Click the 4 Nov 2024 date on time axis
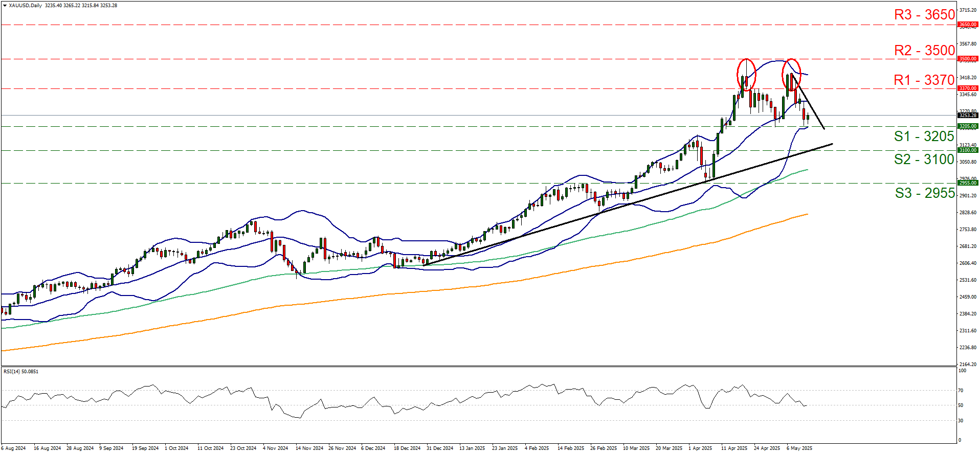 pos(276,448)
